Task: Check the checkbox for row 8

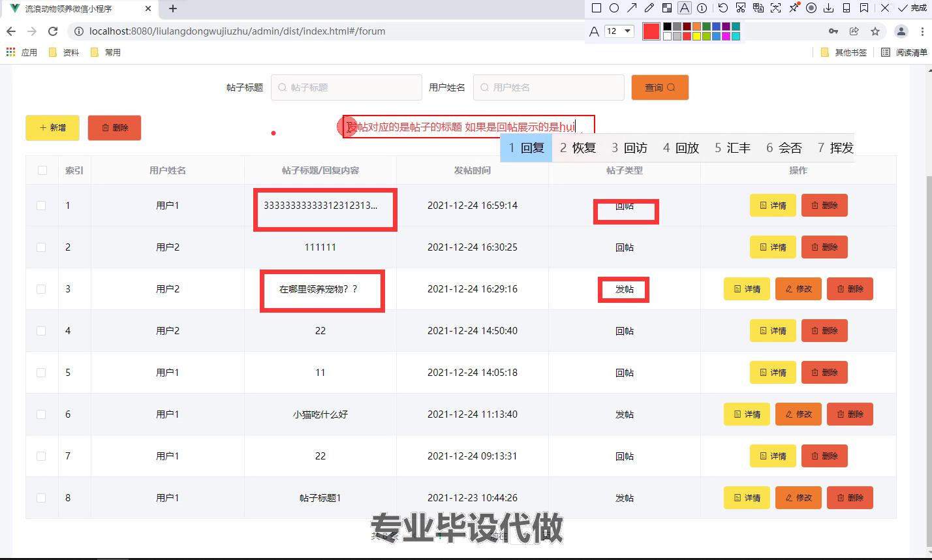Action: [x=41, y=498]
